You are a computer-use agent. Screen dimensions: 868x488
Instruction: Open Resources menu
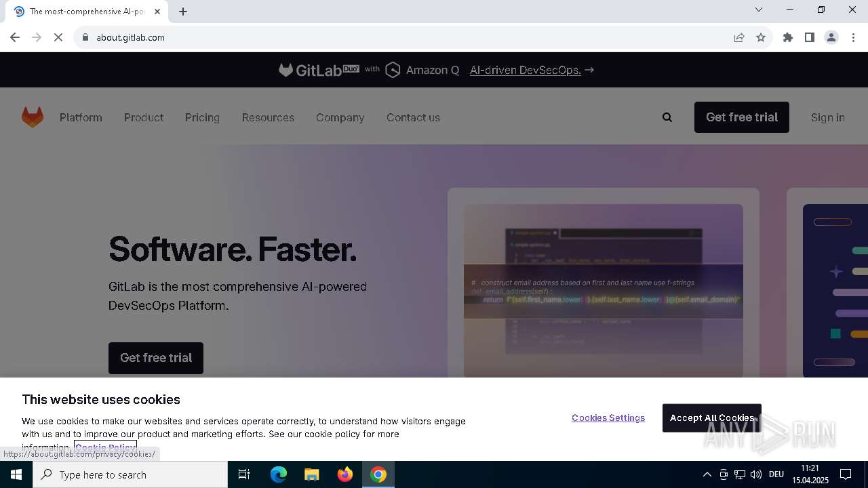(x=268, y=117)
